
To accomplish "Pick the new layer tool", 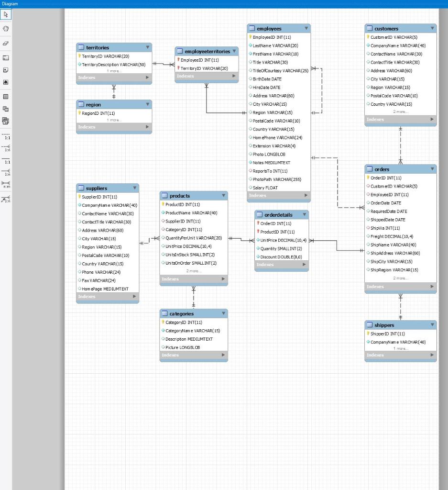I will click(6, 58).
